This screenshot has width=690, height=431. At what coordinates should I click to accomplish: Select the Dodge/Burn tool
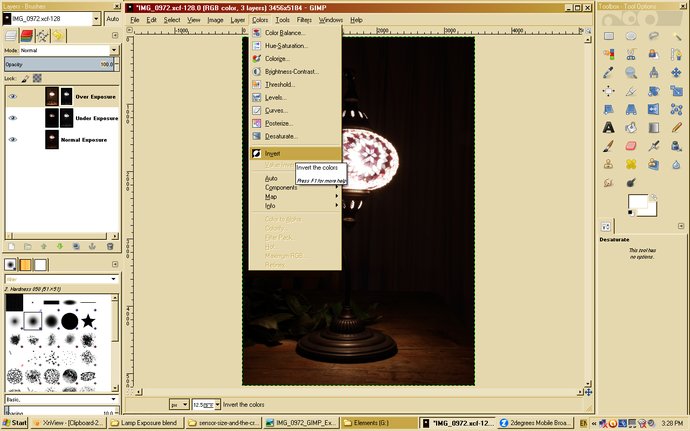(x=631, y=182)
